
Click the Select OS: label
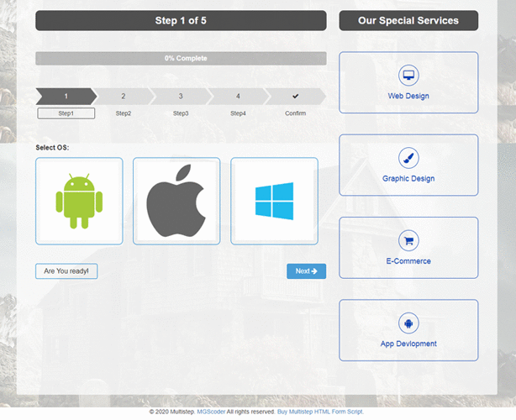[x=52, y=147]
